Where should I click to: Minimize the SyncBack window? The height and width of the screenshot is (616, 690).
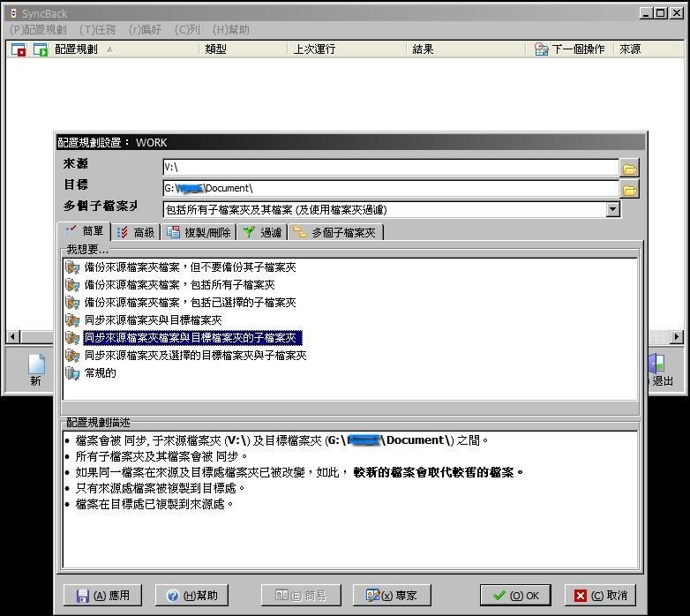[x=646, y=13]
